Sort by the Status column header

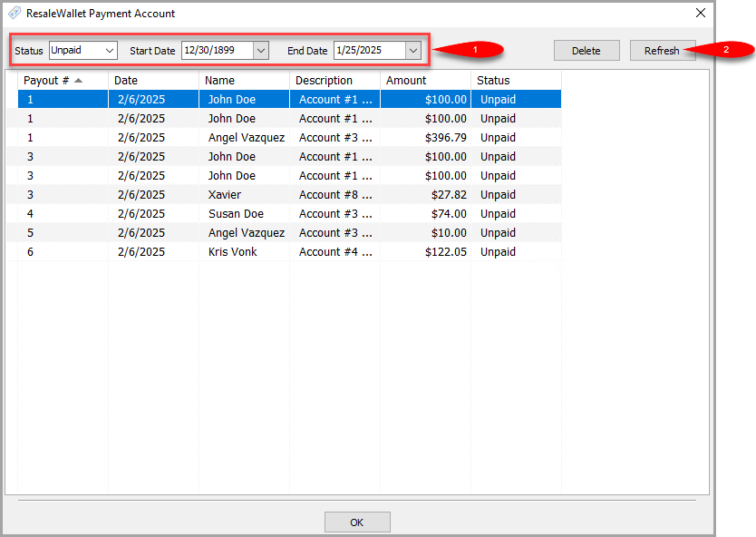pyautogui.click(x=516, y=80)
